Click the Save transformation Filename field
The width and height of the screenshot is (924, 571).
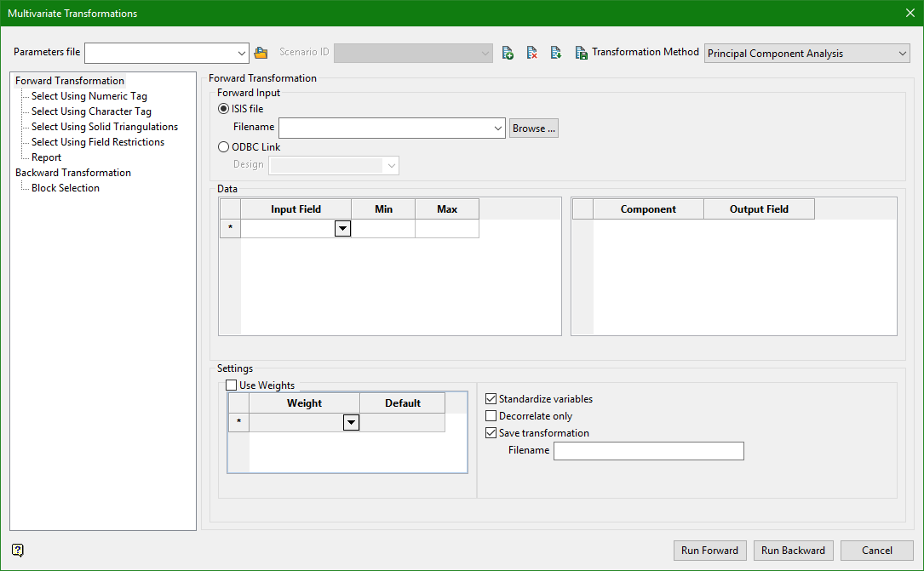pos(648,451)
